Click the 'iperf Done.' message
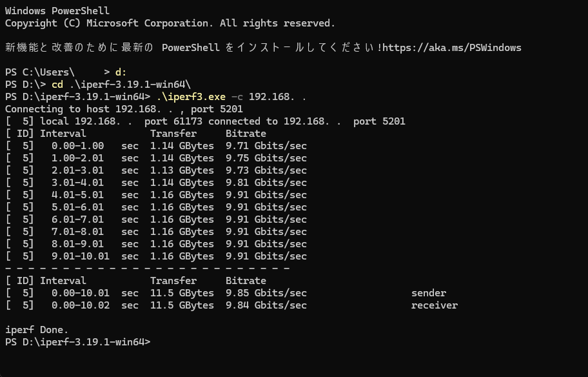588x377 pixels. 37,330
